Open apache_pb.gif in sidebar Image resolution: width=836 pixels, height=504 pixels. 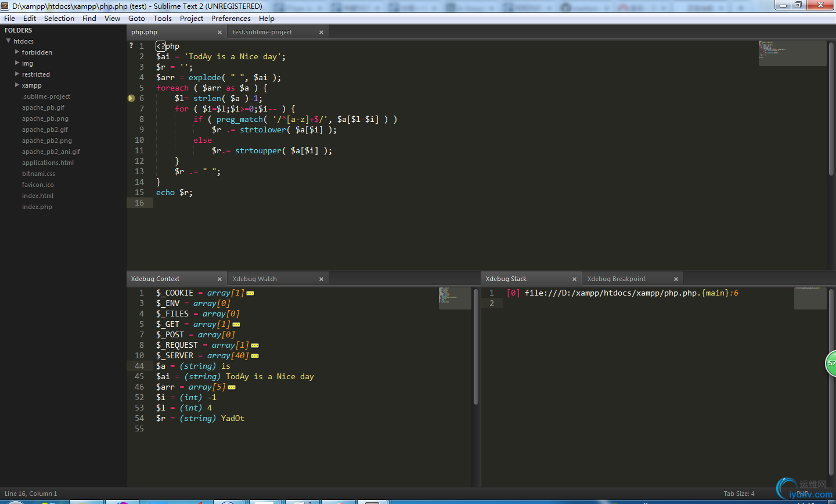tap(43, 107)
